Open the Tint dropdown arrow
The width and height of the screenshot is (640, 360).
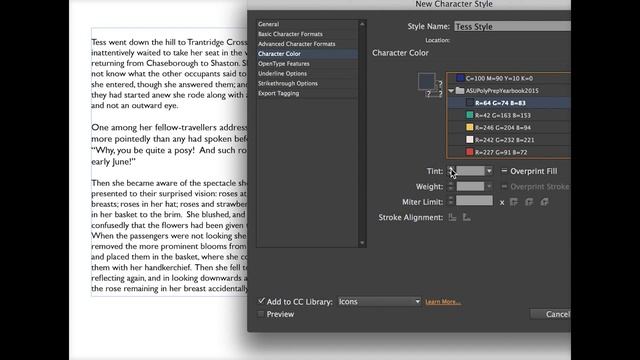tap(489, 171)
